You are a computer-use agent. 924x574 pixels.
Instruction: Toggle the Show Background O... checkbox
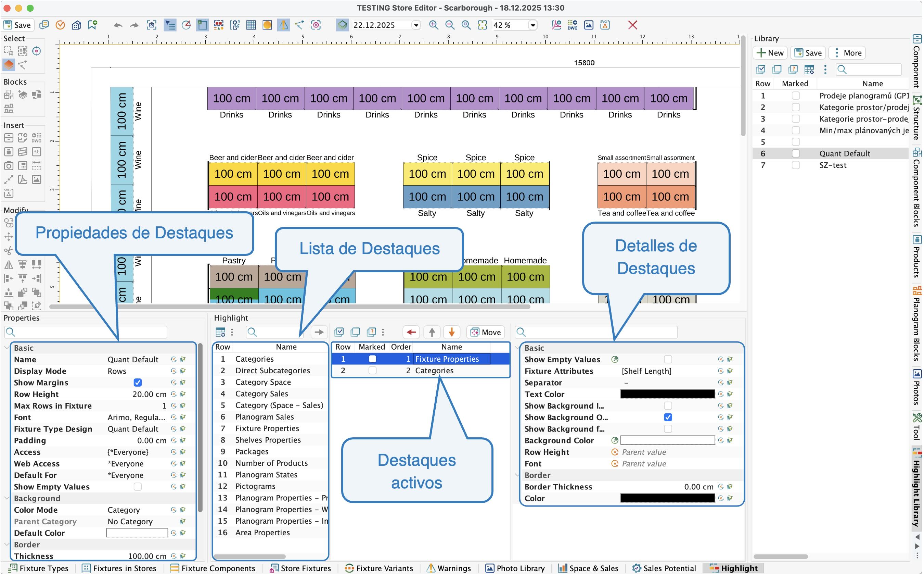pyautogui.click(x=668, y=417)
